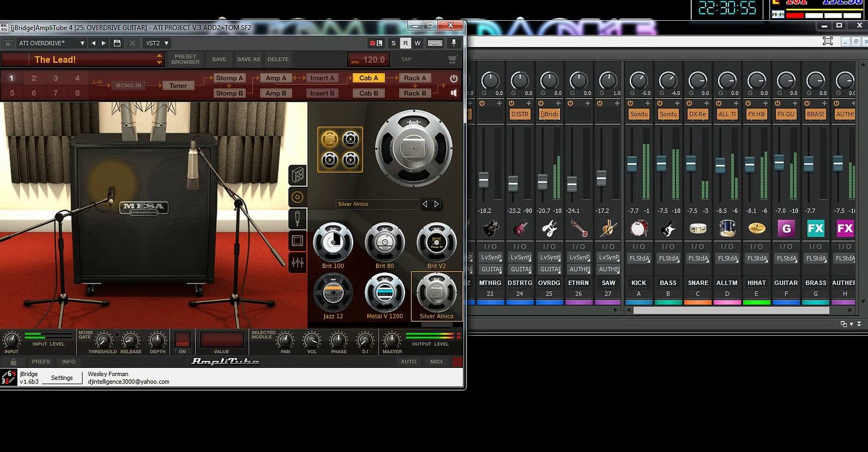Toggle the MONO IN routing button
Viewport: 868px width, 452px height.
[x=129, y=85]
